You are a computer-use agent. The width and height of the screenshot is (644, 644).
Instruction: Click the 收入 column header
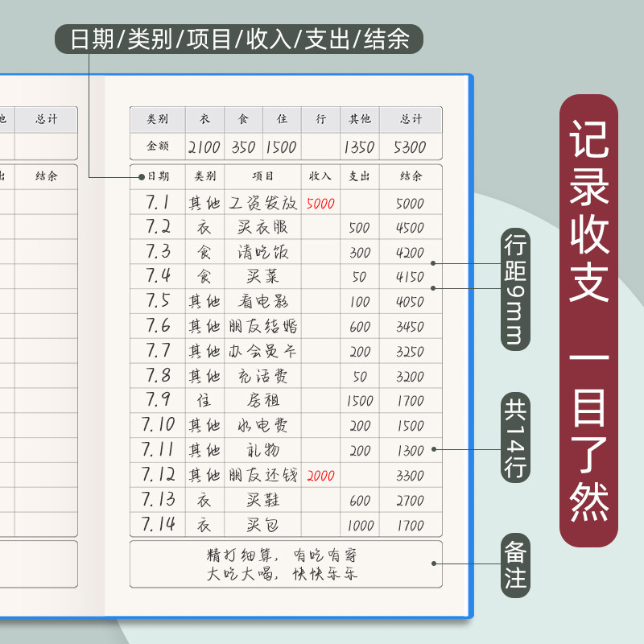320,176
